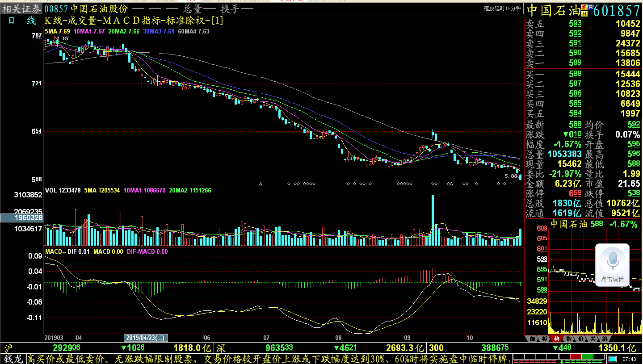
Task: Click the 5MA 7.69 moving average label
Action: (x=58, y=31)
